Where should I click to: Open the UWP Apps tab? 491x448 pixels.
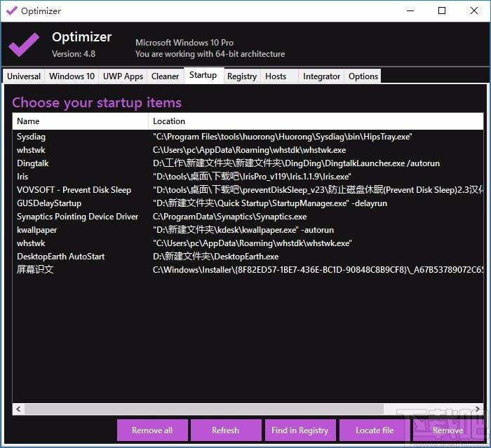click(123, 76)
